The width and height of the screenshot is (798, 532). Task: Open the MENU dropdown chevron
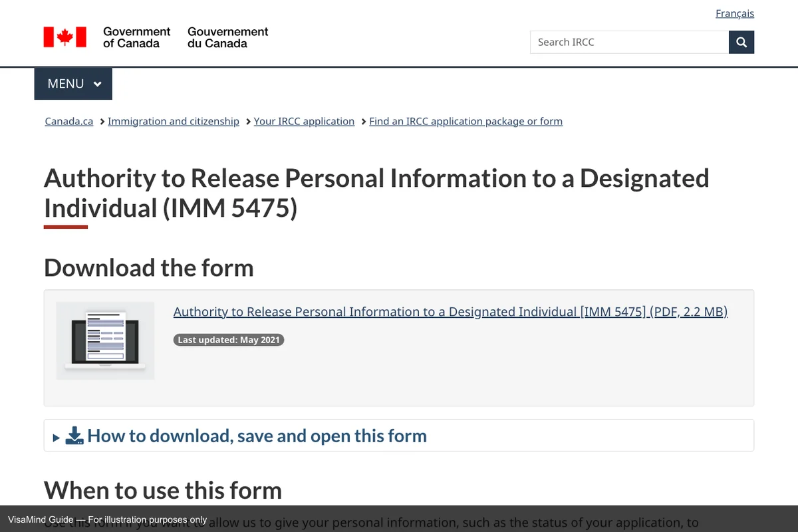tap(98, 84)
